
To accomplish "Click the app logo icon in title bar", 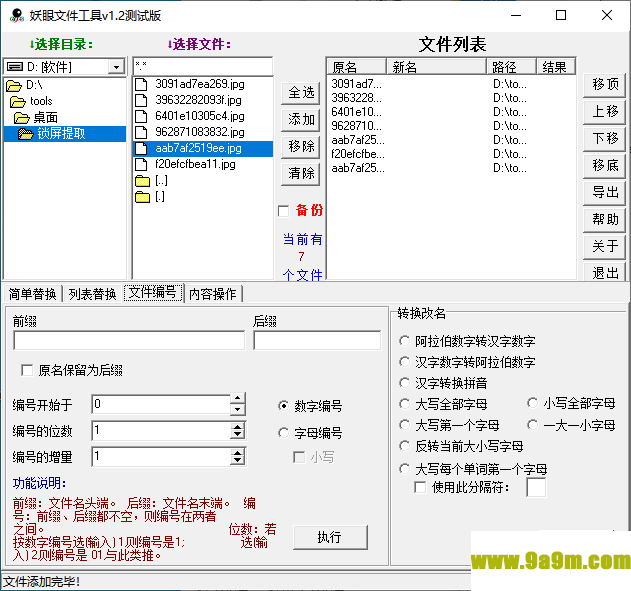I will [x=16, y=15].
